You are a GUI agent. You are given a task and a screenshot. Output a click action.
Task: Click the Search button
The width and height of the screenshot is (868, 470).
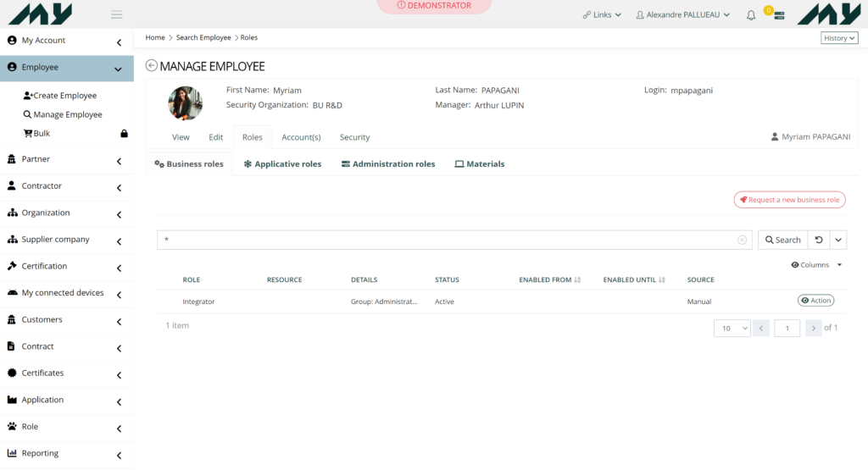tap(782, 241)
